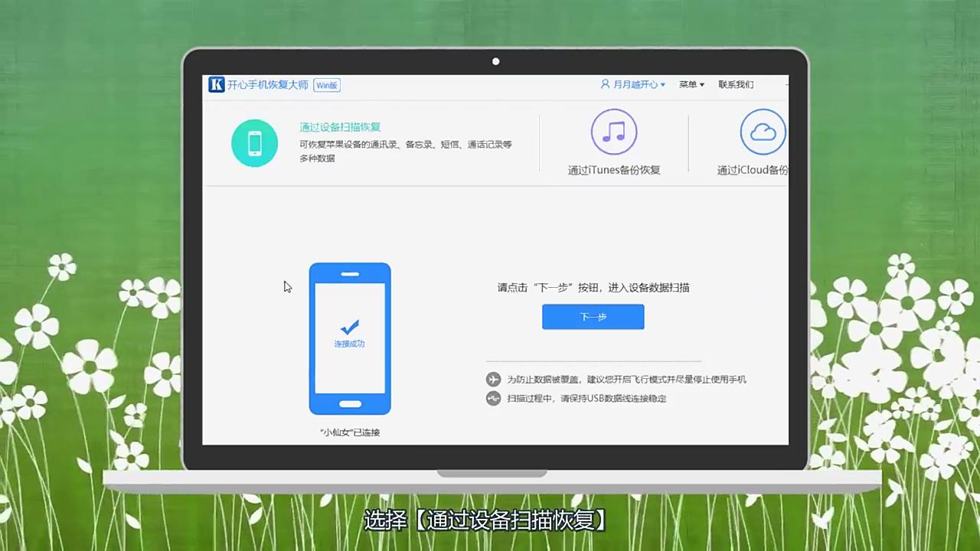Screen dimensions: 980x551
Task: Click the 通过iTunes备份恢复 label
Action: tap(613, 170)
